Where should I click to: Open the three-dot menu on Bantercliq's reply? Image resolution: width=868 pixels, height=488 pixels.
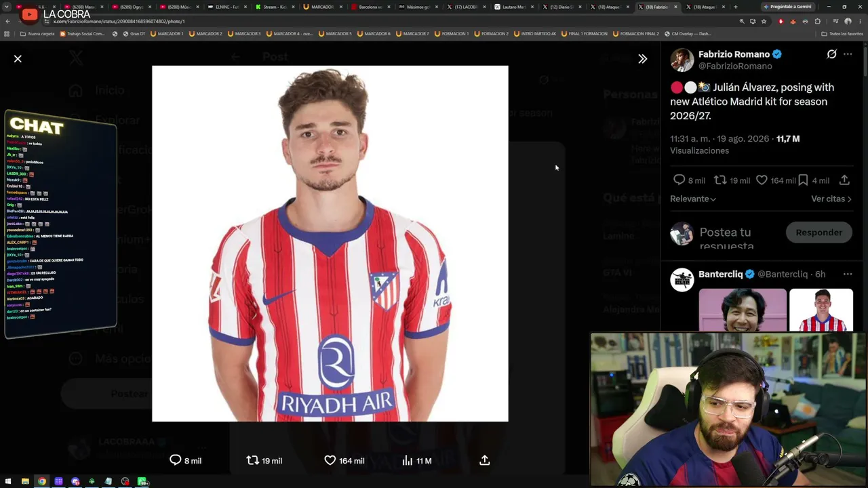pos(848,274)
